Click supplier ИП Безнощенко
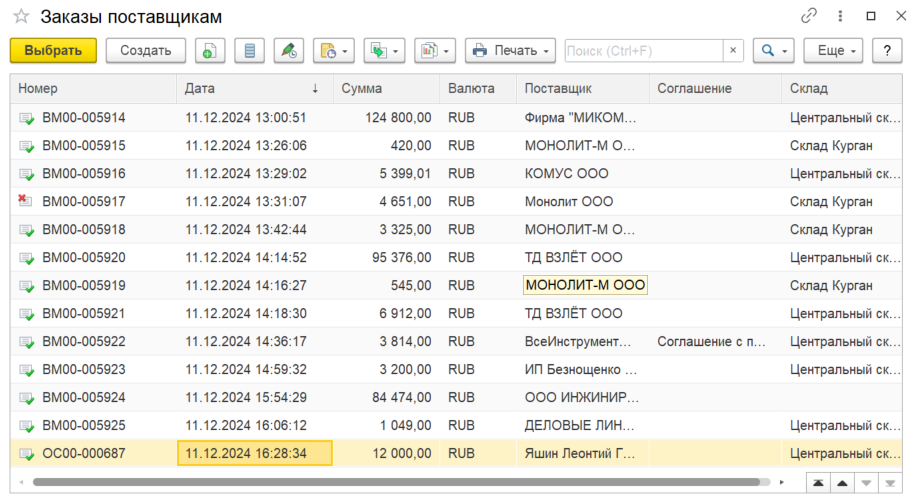The width and height of the screenshot is (914, 499). click(581, 370)
